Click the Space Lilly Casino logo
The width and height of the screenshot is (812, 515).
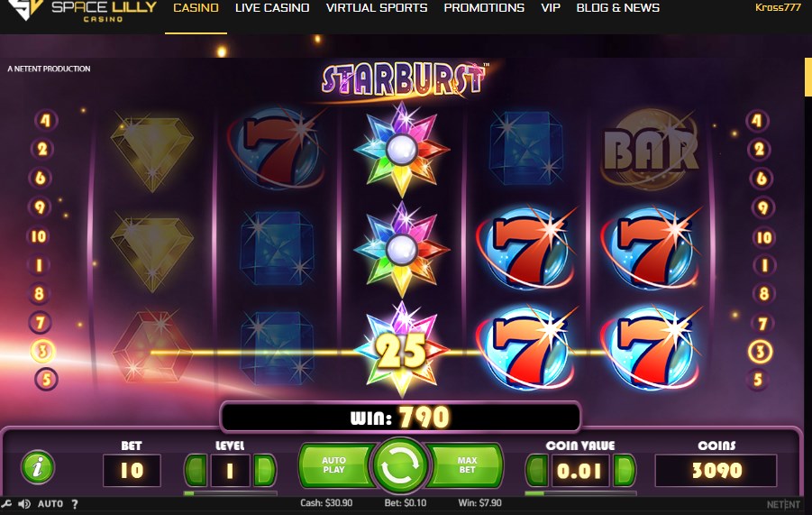[x=83, y=10]
